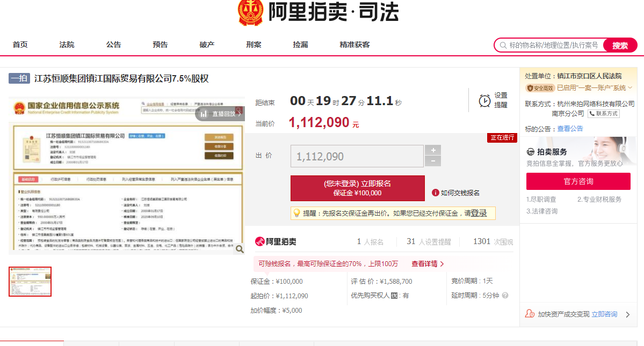Click the search box for 标的物名称
Viewport: 644px width, 346px height.
[554, 45]
